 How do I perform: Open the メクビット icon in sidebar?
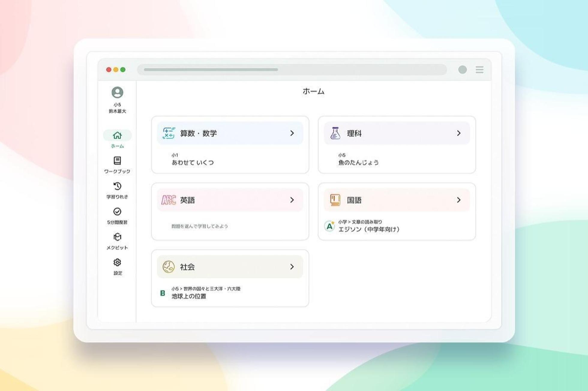tap(117, 237)
